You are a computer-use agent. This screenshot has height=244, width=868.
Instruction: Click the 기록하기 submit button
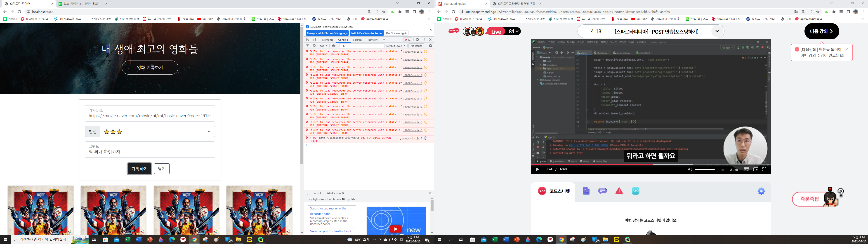pos(139,169)
